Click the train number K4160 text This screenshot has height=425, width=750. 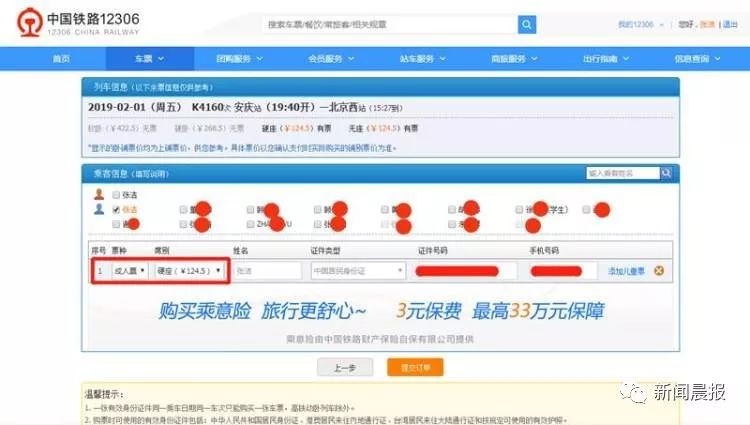click(x=208, y=107)
